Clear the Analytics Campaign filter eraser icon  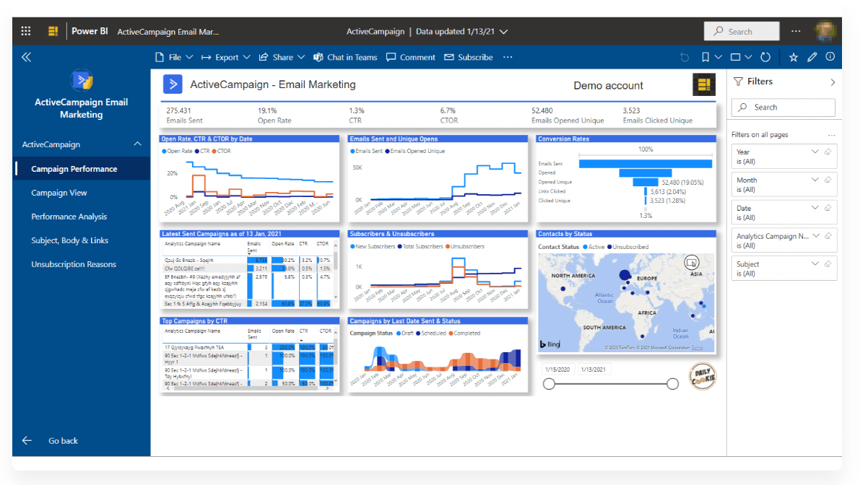coord(828,235)
